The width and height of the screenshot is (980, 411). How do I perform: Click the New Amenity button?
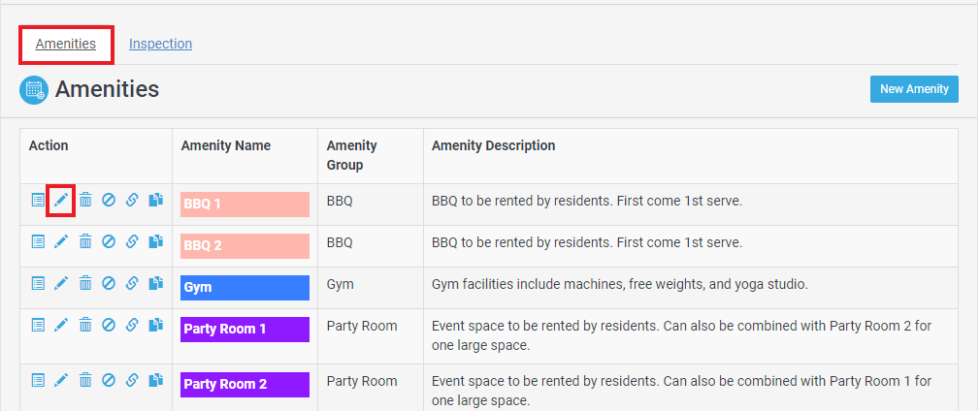point(914,89)
